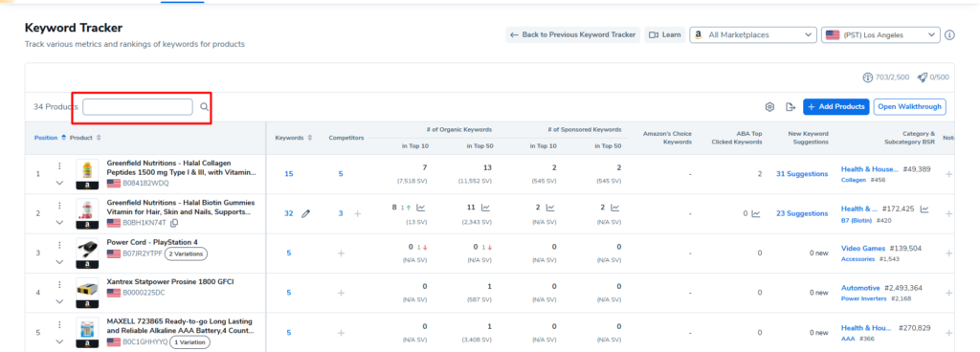980x352 pixels.
Task: Open 23 Suggestions link
Action: 802,213
